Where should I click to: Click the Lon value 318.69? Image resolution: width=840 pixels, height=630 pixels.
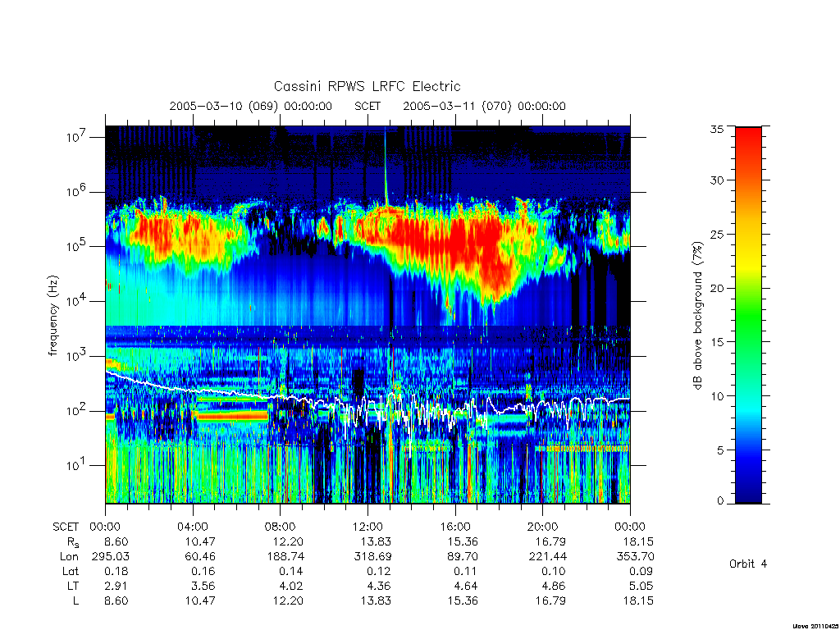[x=373, y=557]
